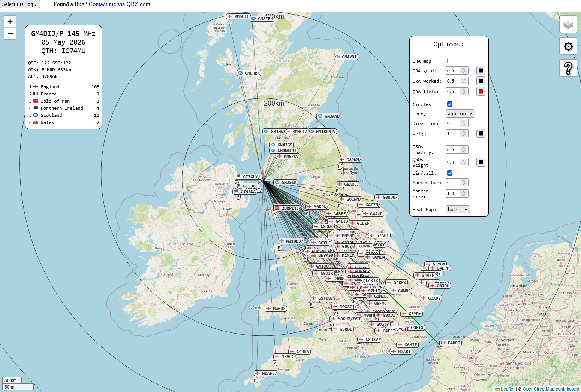This screenshot has height=392, width=581.
Task: Click the Marker size field
Action: click(x=457, y=194)
